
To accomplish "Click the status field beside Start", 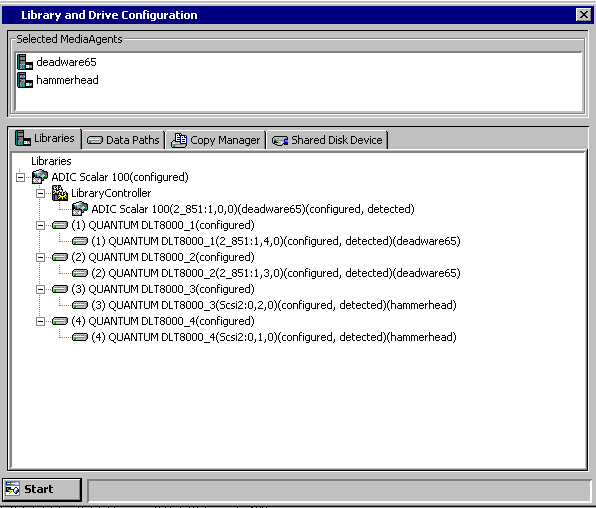I will [x=339, y=491].
